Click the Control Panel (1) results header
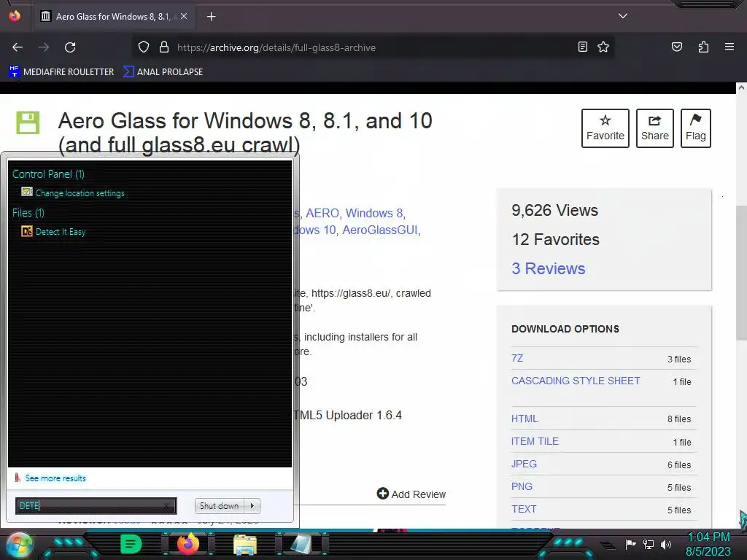Screen dimensions: 747x560 [x=48, y=174]
